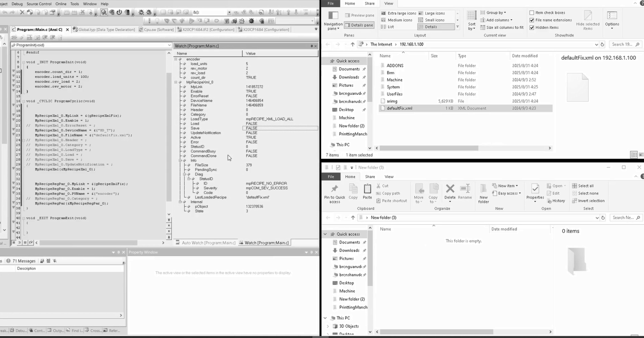Toggle the Preview pane button in Panes group
This screenshot has width=644, height=338.
(360, 15)
